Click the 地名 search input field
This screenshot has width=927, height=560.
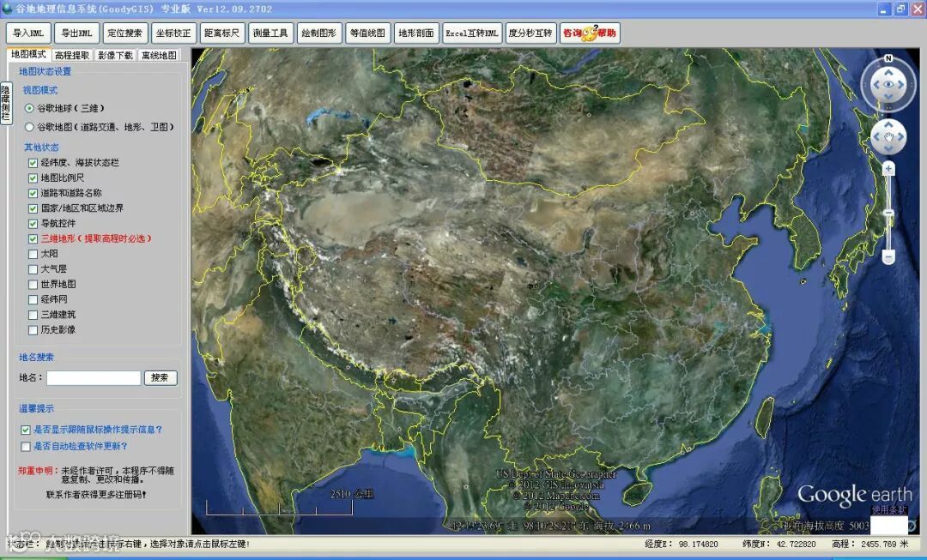pyautogui.click(x=94, y=378)
